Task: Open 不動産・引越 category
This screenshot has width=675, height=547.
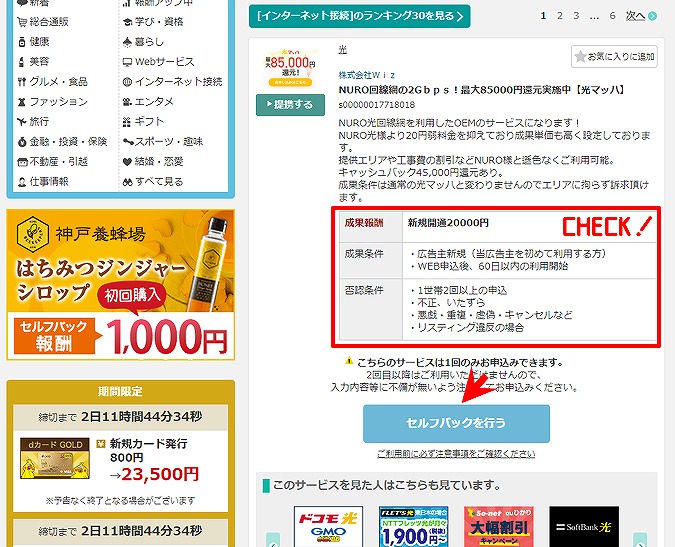Action: [x=58, y=161]
